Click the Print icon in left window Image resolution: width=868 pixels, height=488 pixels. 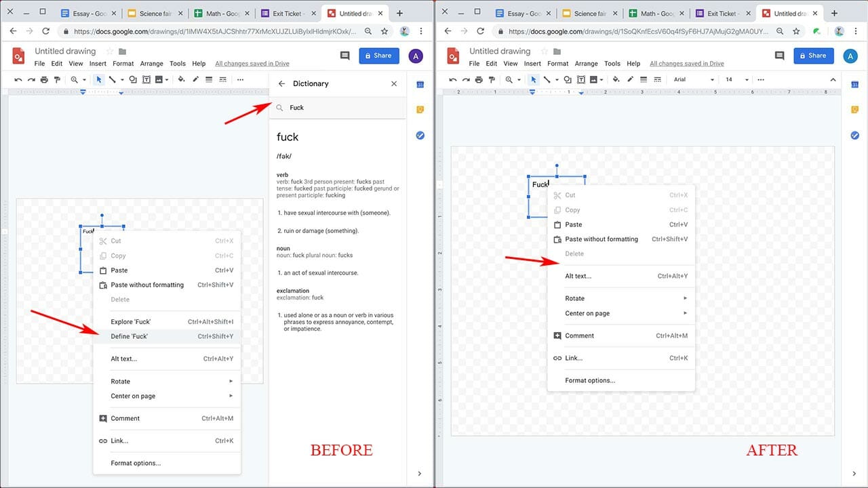click(x=44, y=79)
